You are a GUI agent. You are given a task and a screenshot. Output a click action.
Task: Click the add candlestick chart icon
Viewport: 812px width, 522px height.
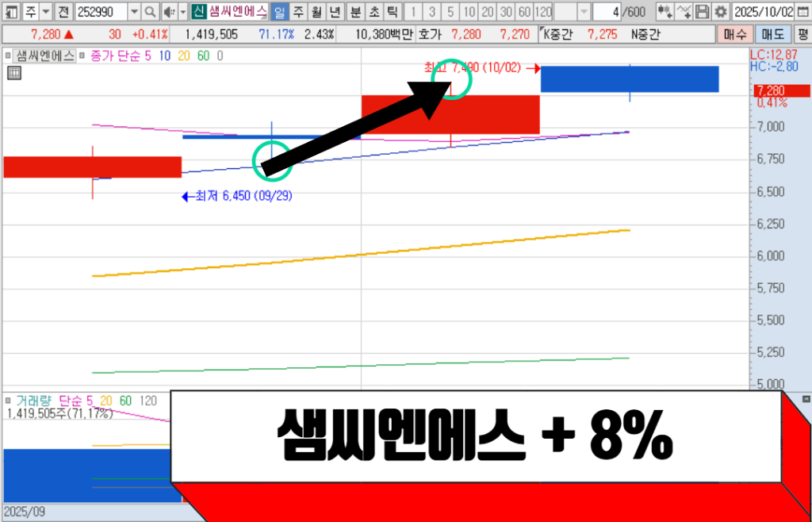click(x=665, y=12)
